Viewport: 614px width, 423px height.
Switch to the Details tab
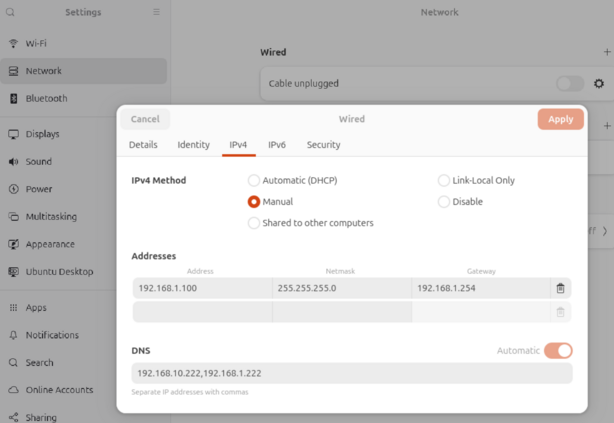pos(143,145)
